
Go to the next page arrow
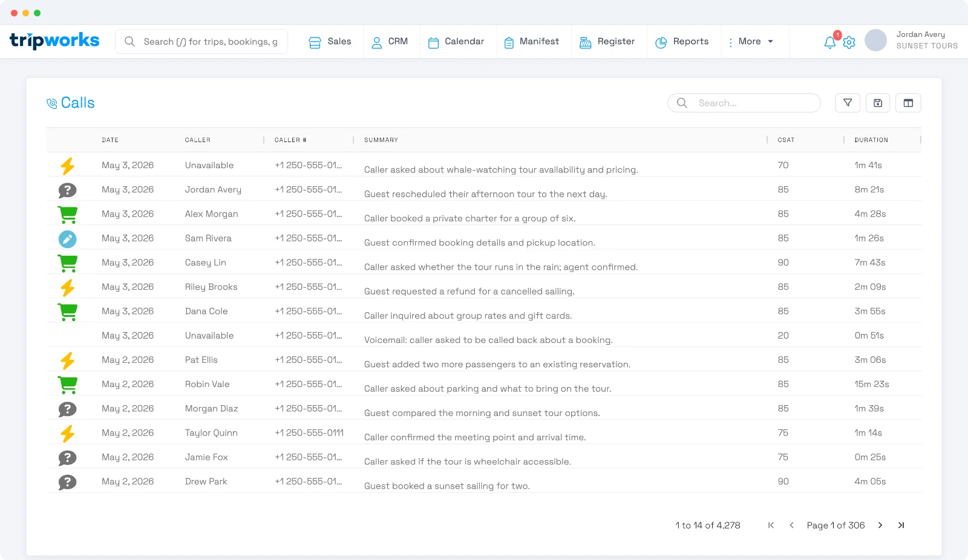(880, 525)
